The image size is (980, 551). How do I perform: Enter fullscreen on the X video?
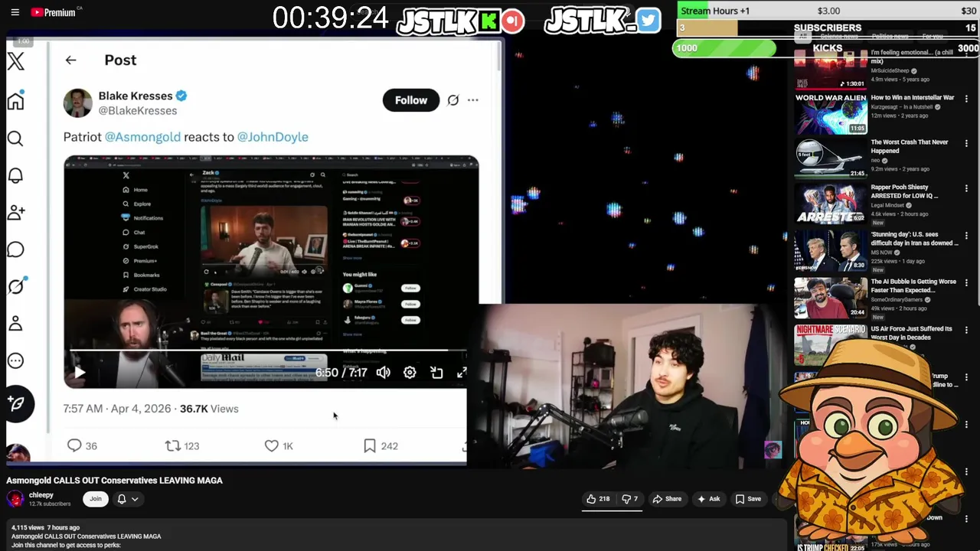click(462, 373)
